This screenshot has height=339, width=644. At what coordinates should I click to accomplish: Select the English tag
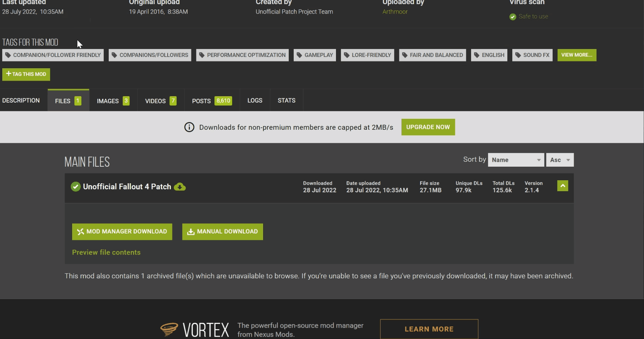[489, 55]
